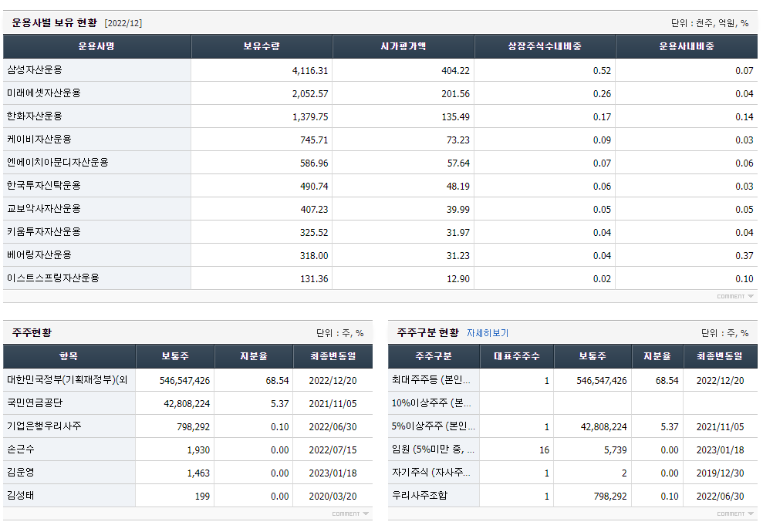Expand the comment toggle under the 주주구분 현황 table

coord(734,513)
